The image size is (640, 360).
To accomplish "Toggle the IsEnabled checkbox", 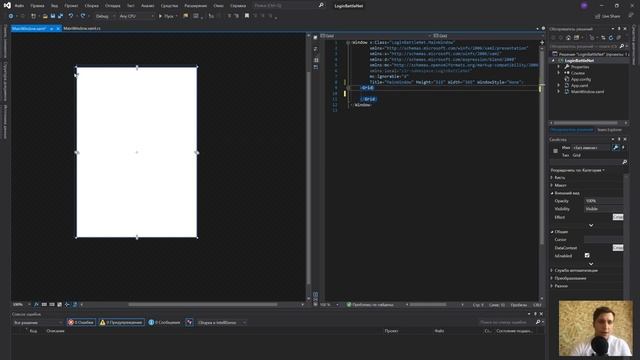I will coord(587,256).
